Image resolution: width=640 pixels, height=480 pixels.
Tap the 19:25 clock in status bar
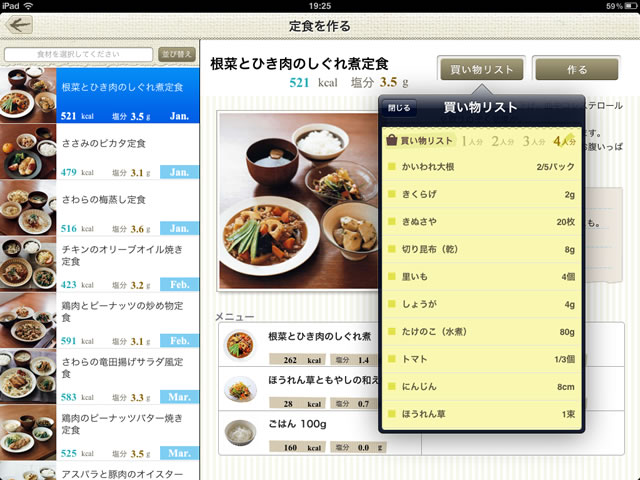tap(320, 6)
